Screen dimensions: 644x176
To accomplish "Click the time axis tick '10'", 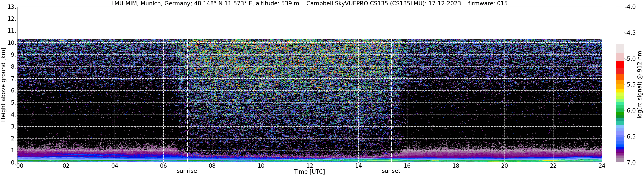I will pyautogui.click(x=261, y=166).
